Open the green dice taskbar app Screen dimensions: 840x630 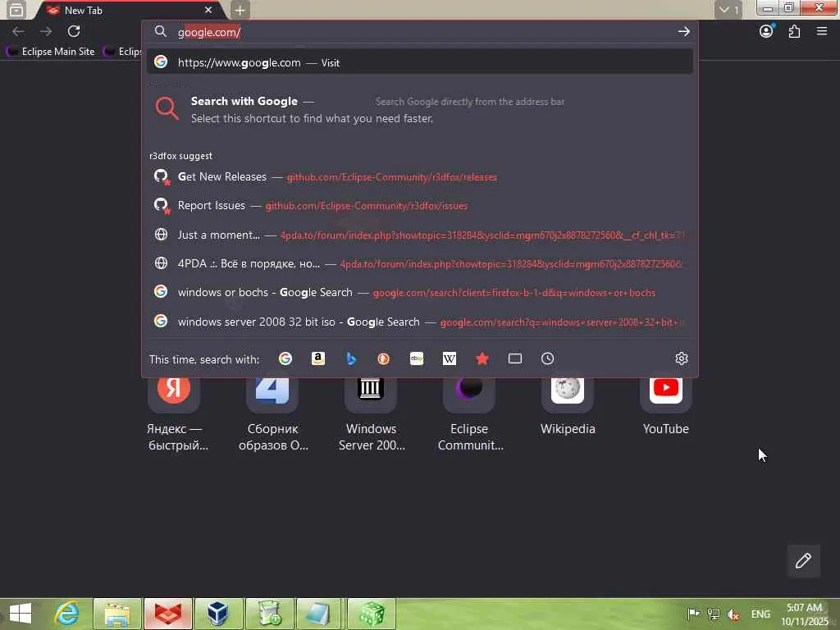[372, 614]
